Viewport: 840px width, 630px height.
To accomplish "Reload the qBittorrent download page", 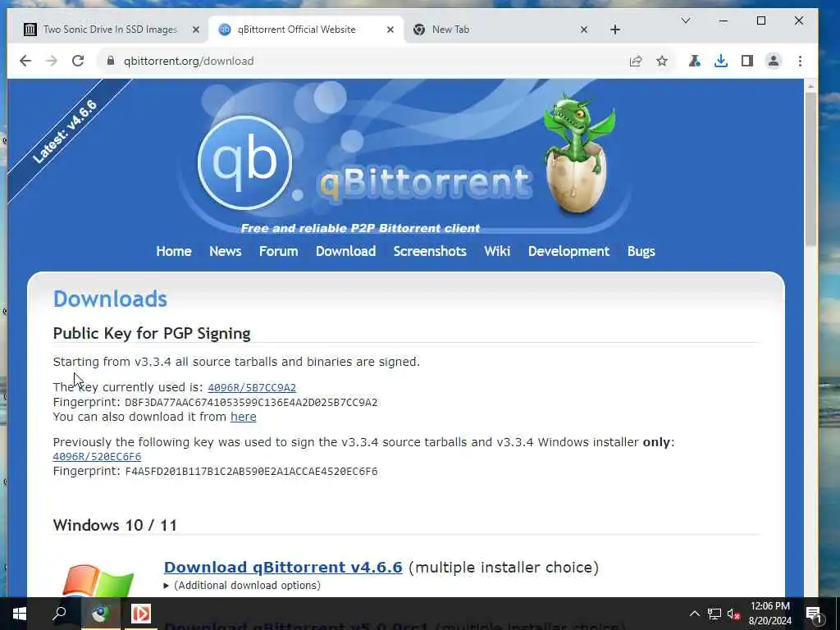I will pos(78,61).
